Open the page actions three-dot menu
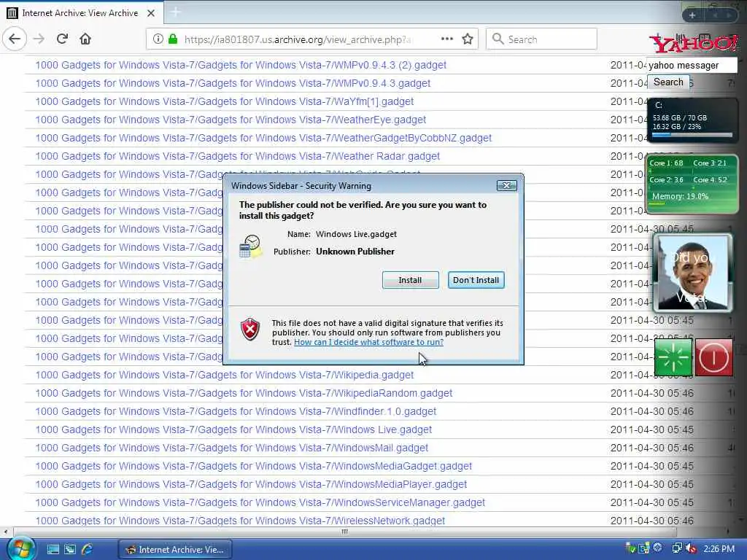Screen dimensions: 747x560 click(447, 39)
